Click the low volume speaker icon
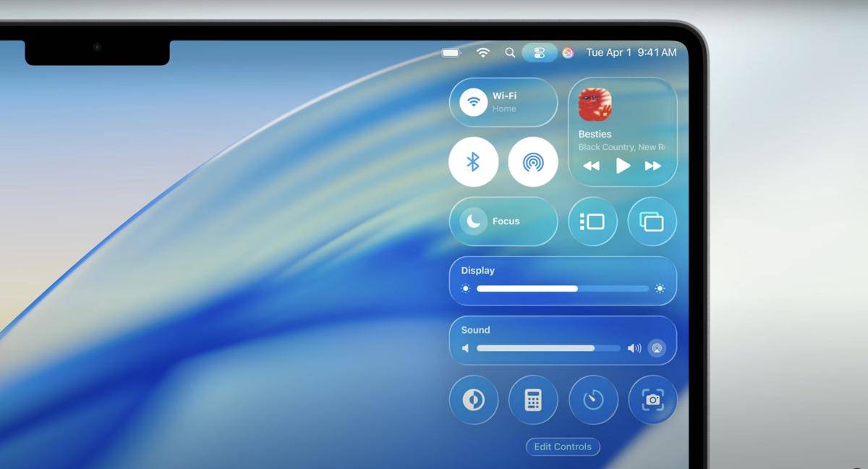868x469 pixels. tap(465, 348)
